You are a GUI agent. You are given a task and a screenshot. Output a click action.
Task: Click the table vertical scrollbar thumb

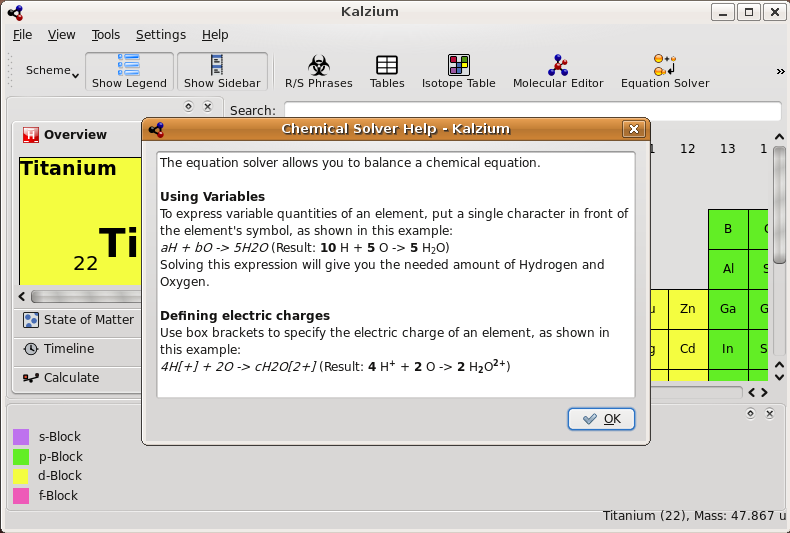click(x=779, y=204)
